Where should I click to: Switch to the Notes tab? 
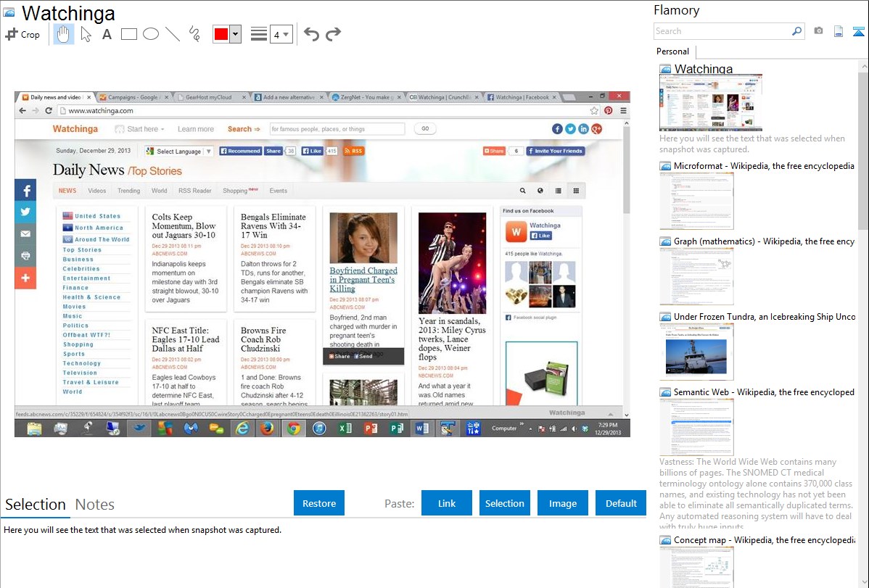95,505
